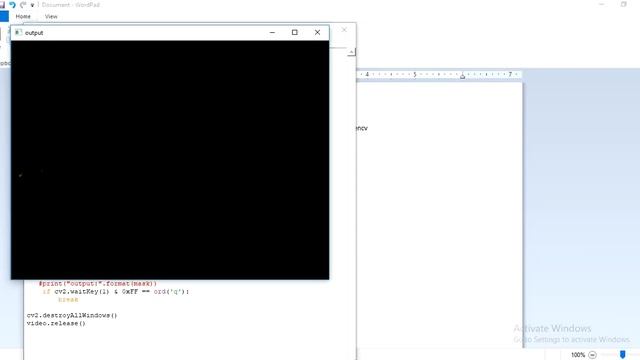Click the commented '#print("output:".format(mask))' line
This screenshot has width=640, height=360.
tap(98, 283)
